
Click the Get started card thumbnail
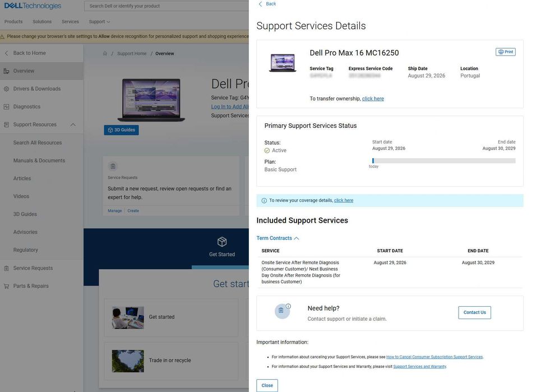click(128, 318)
